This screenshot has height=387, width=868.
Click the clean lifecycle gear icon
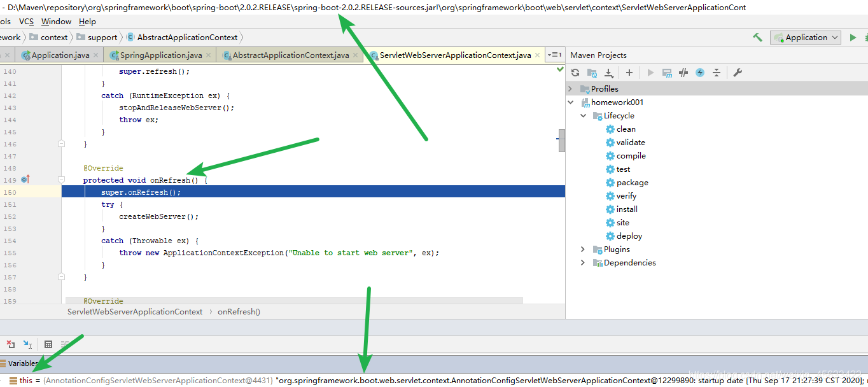coord(610,129)
